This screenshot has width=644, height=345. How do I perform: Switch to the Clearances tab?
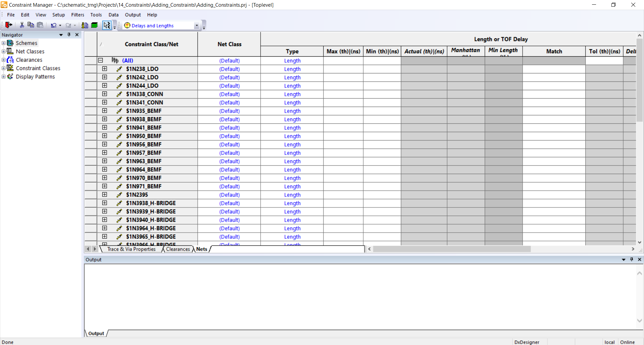click(x=178, y=249)
